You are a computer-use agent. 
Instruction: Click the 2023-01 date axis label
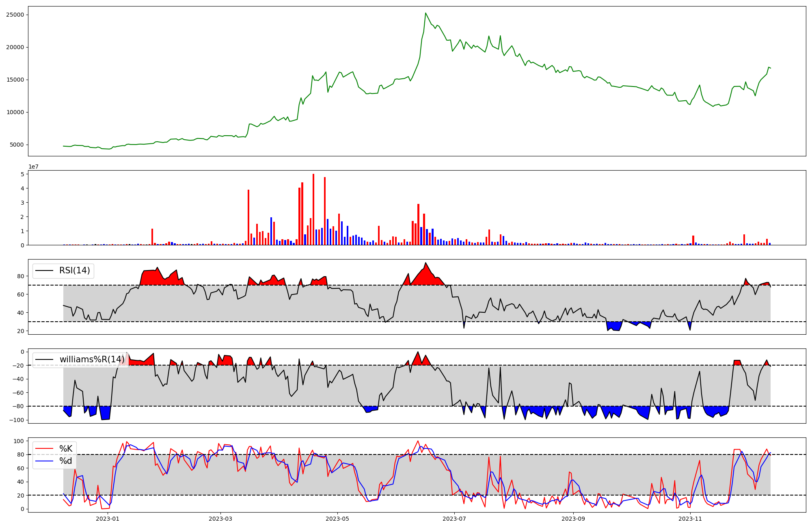[108, 519]
